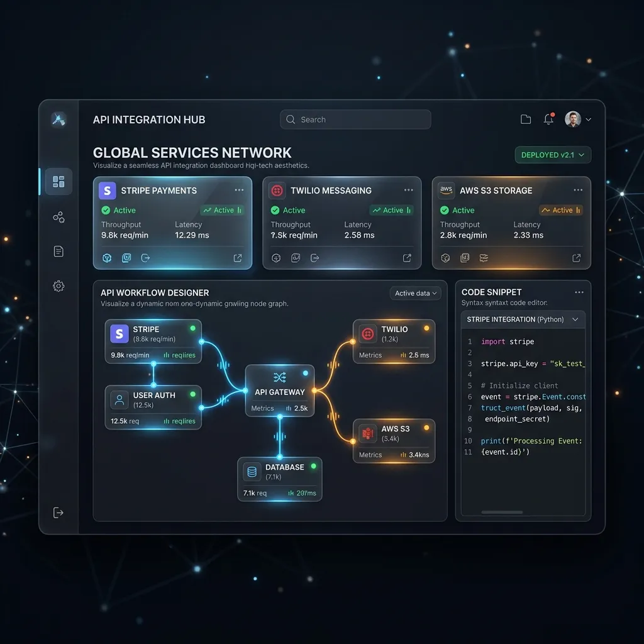The width and height of the screenshot is (644, 644).
Task: Open the connections nodes sidebar icon
Action: point(58,217)
